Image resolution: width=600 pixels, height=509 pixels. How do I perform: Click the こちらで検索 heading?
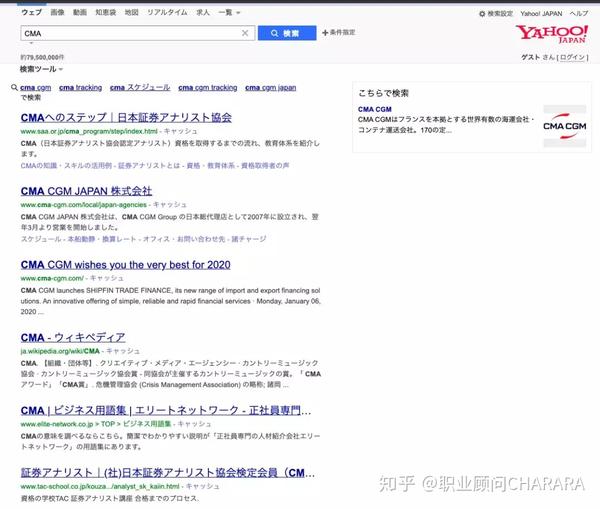[383, 93]
